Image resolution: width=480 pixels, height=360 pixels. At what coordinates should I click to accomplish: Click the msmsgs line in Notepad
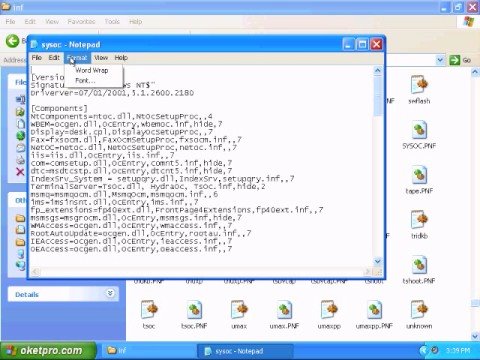(136, 218)
